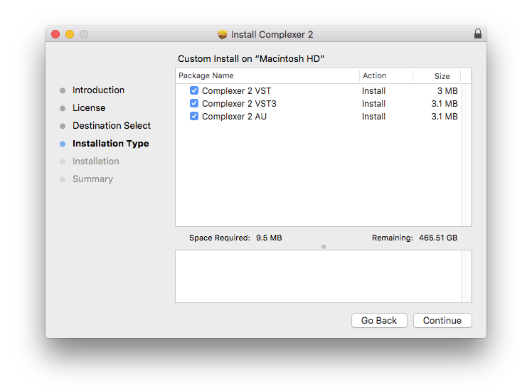
Task: Click the Install action for Complexer 2 AU
Action: click(x=374, y=117)
